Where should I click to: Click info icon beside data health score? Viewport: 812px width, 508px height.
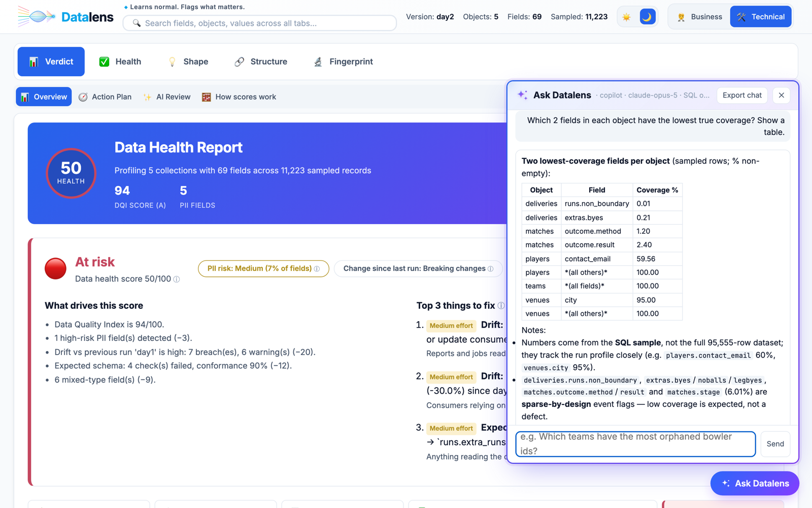177,279
